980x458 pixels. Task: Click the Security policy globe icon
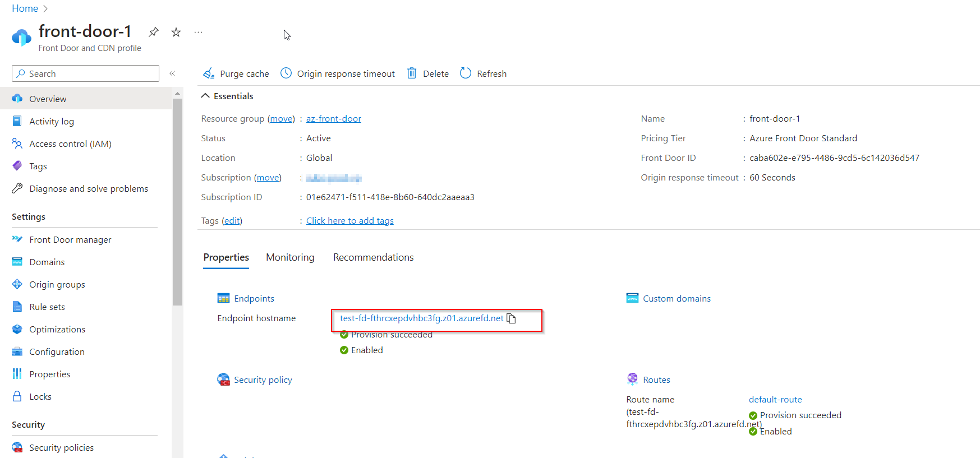pos(223,380)
